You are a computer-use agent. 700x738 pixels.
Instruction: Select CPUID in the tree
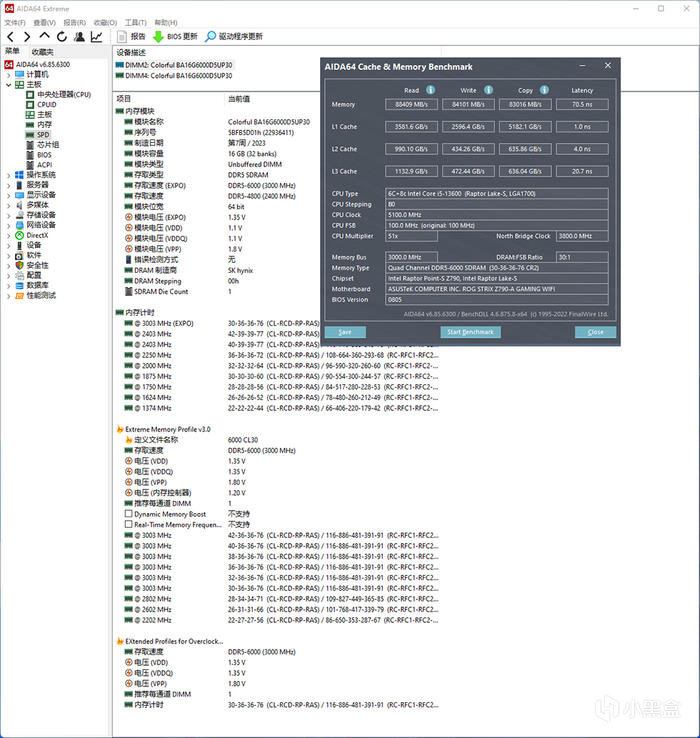[x=41, y=104]
